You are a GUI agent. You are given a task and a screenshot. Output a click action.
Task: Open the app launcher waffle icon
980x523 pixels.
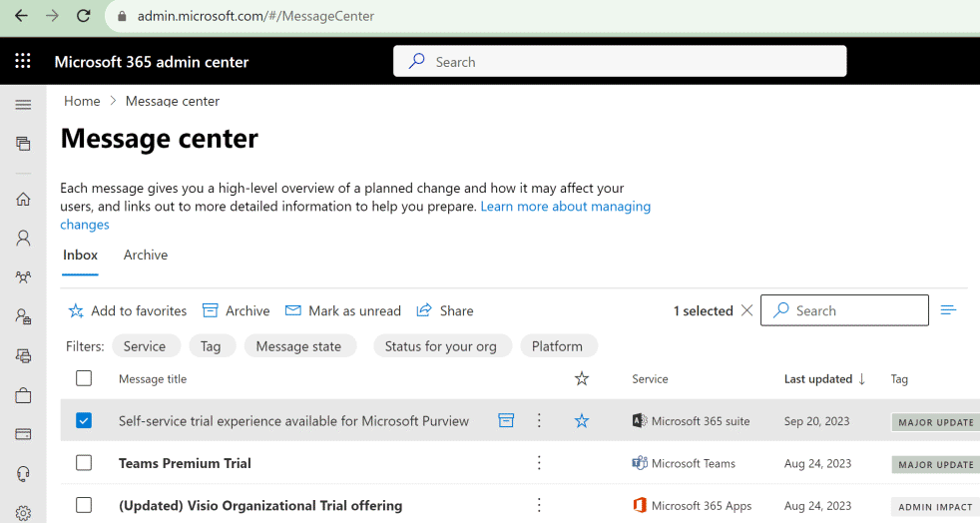[23, 61]
